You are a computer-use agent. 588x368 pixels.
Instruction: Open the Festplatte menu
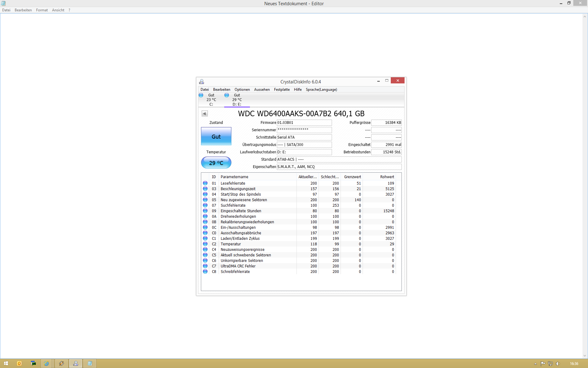(x=281, y=90)
